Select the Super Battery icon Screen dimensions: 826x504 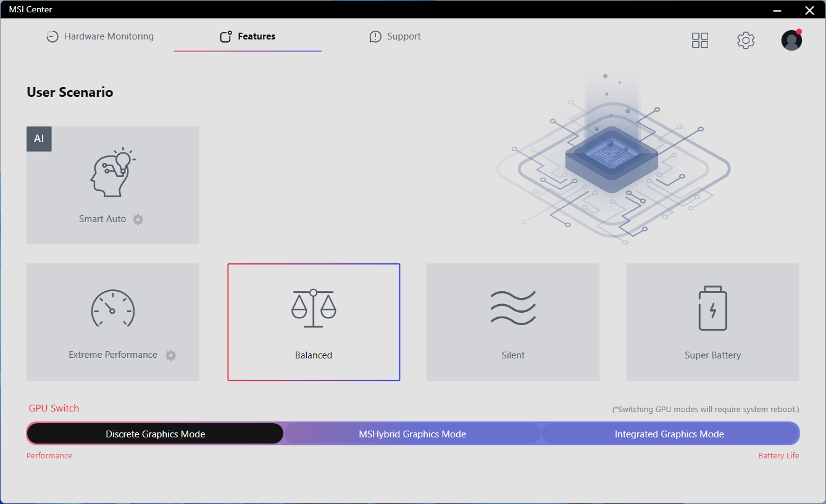[713, 308]
